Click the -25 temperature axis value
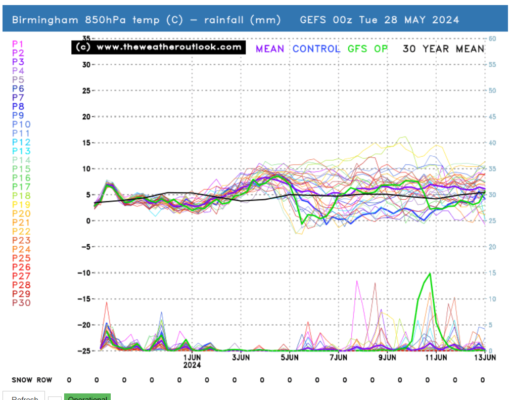 tap(84, 351)
